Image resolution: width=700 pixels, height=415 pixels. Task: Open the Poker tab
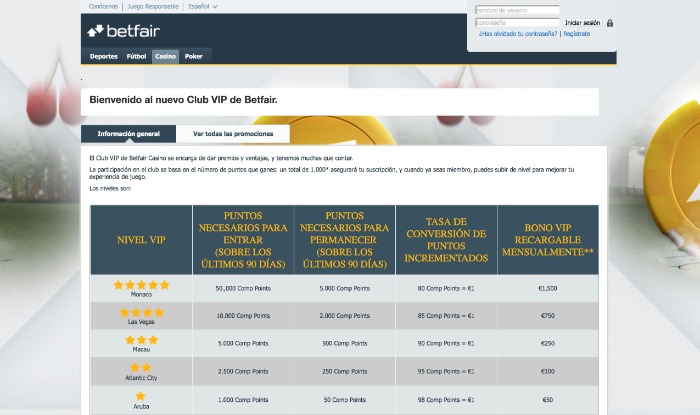point(194,56)
